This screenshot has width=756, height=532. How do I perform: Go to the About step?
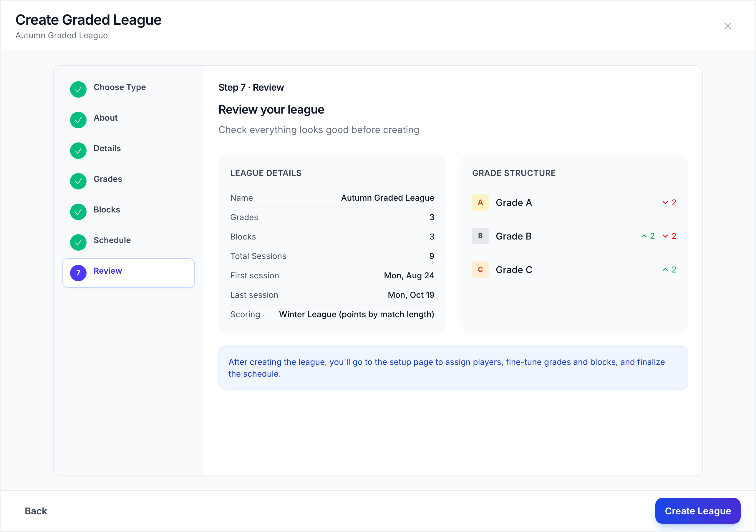(128, 120)
